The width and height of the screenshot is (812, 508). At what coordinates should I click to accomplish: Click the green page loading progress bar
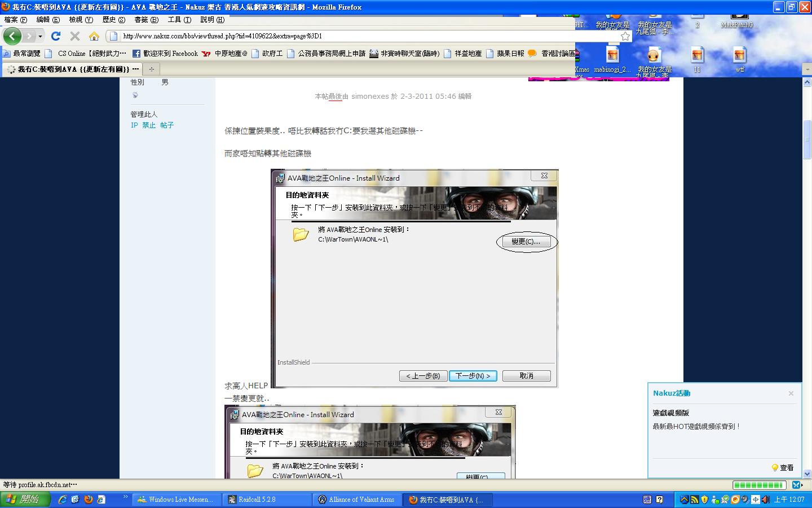pos(759,485)
